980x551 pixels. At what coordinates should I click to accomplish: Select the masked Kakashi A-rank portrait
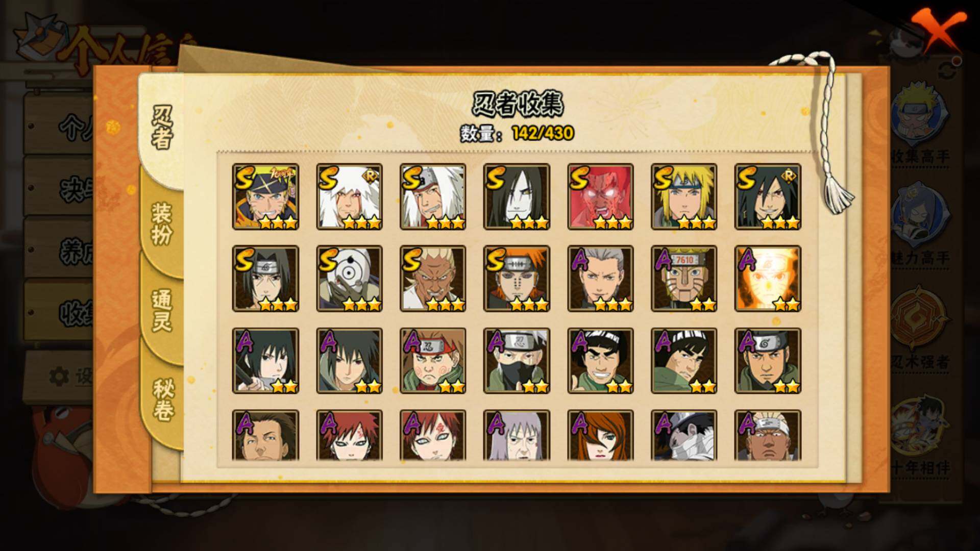517,361
